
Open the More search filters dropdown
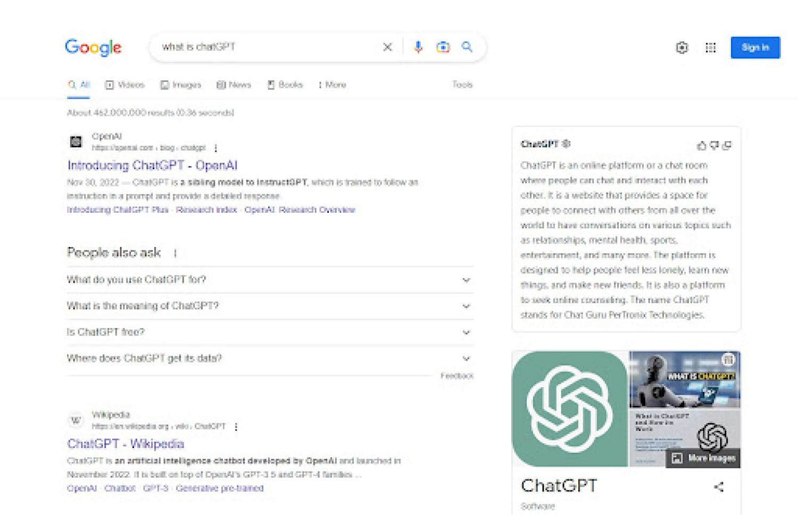(x=332, y=85)
